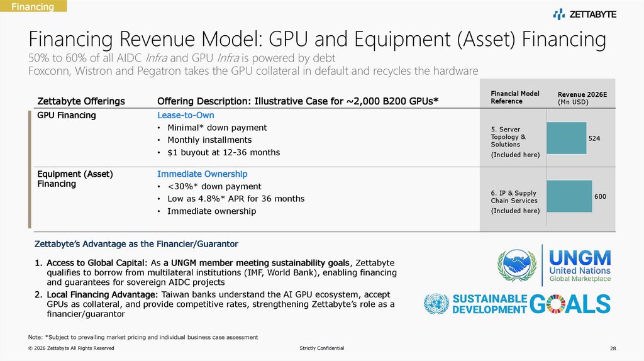Click the '50% to 60% of all AIDC' subtitle
Image resolution: width=644 pixels, height=361 pixels.
(182, 58)
